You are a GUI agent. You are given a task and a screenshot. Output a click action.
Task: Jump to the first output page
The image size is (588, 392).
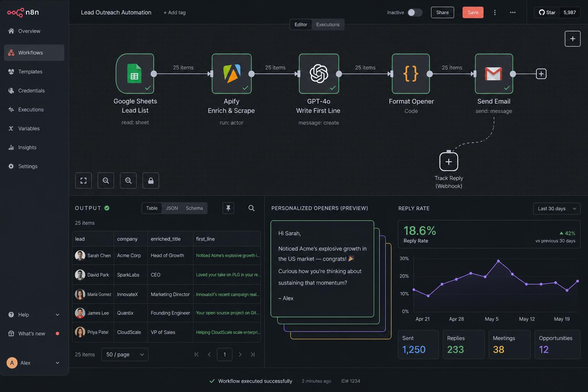(196, 354)
